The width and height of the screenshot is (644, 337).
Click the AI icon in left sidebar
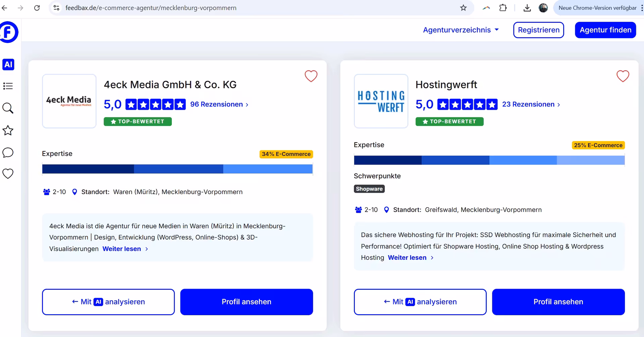tap(8, 64)
